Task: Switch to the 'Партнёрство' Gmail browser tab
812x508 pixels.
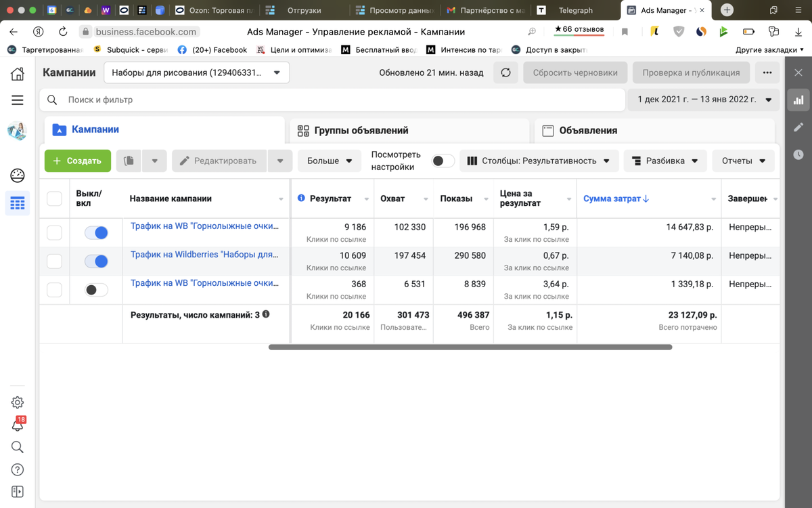Action: tap(486, 10)
